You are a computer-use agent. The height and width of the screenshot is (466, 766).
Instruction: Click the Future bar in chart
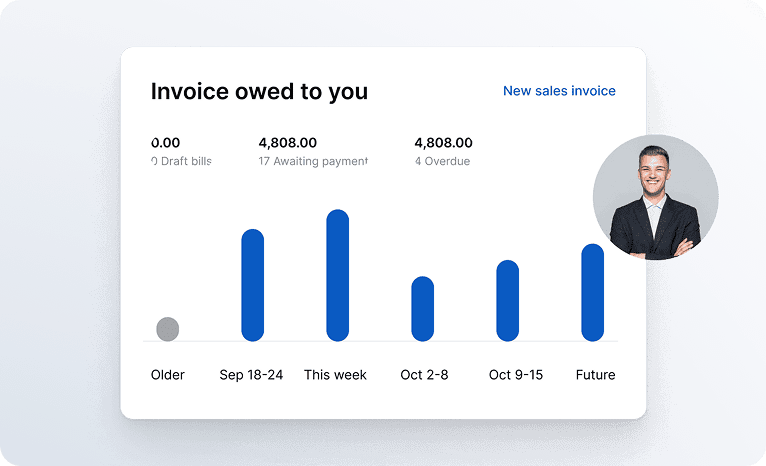click(x=593, y=292)
